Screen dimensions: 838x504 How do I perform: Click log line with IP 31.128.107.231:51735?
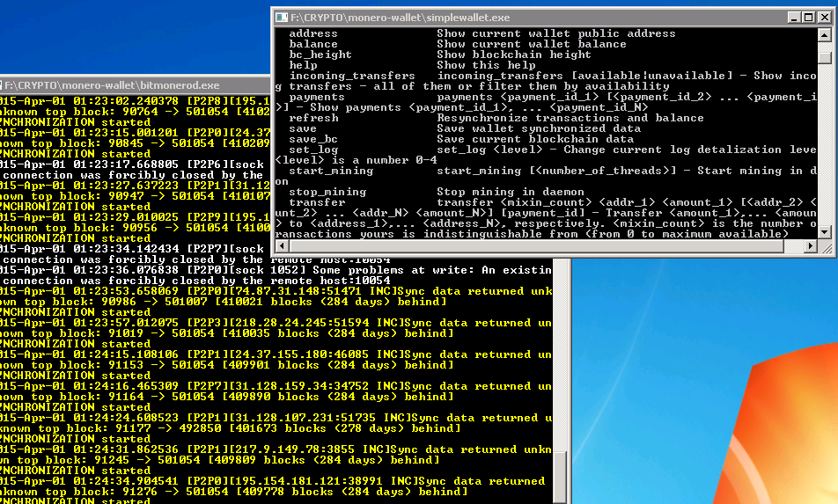coord(276,418)
